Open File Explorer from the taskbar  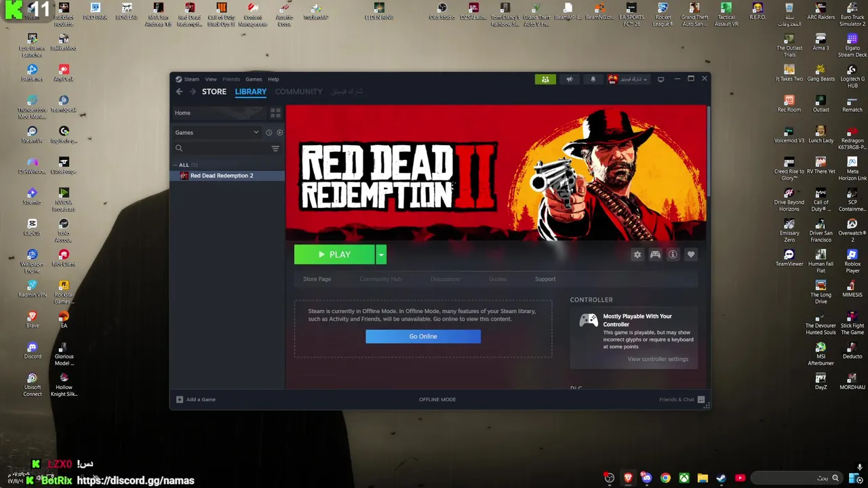703,478
